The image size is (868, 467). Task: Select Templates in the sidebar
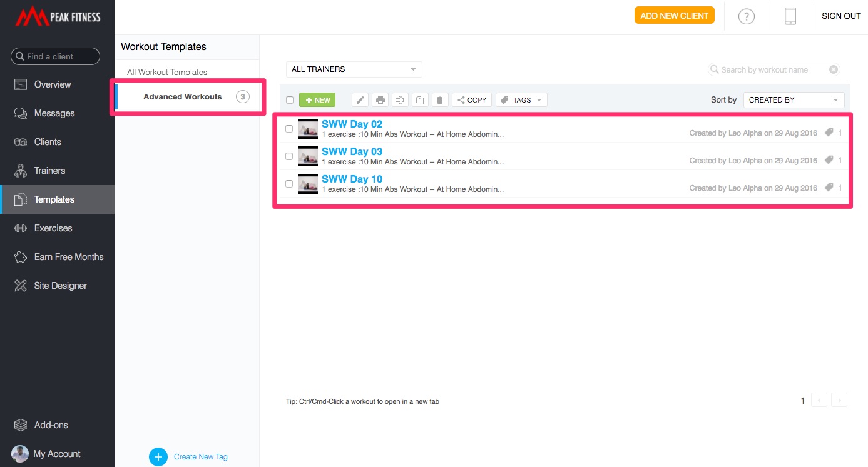pyautogui.click(x=57, y=199)
